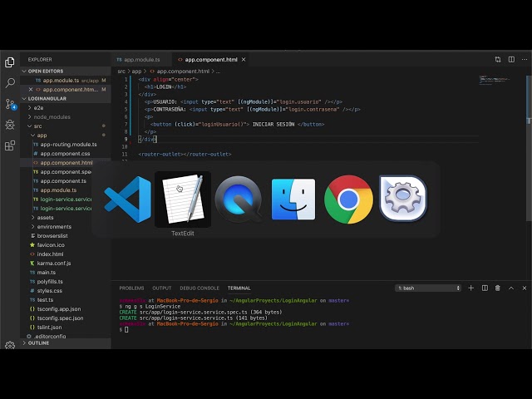Screen dimensions: 532x399
Task: Select Finder in the app switcher
Action: [293, 199]
